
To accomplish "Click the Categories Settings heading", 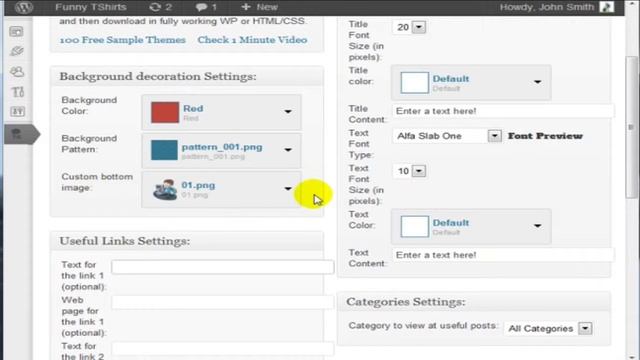I will (406, 302).
